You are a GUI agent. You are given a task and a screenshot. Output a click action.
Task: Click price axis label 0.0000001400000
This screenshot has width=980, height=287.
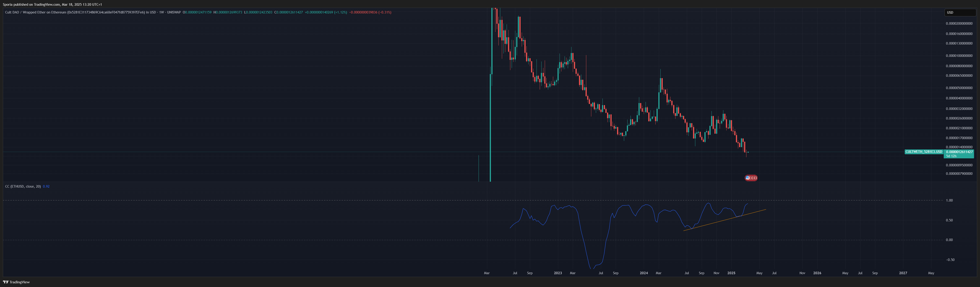pyautogui.click(x=959, y=147)
